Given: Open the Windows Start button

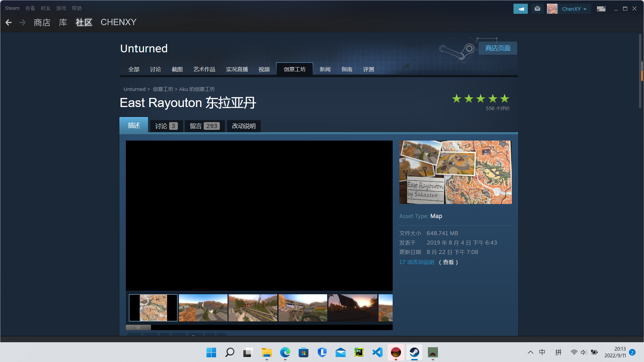Looking at the screenshot, I should [x=211, y=352].
